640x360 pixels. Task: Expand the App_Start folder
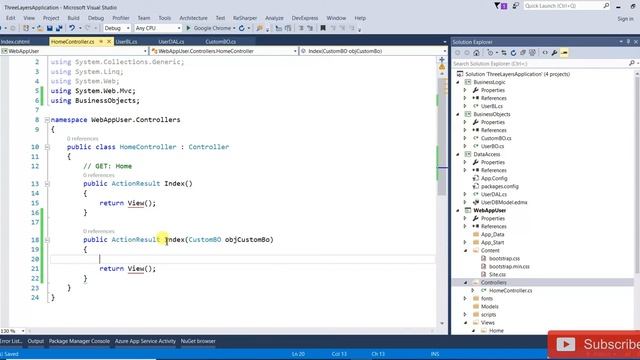(465, 242)
